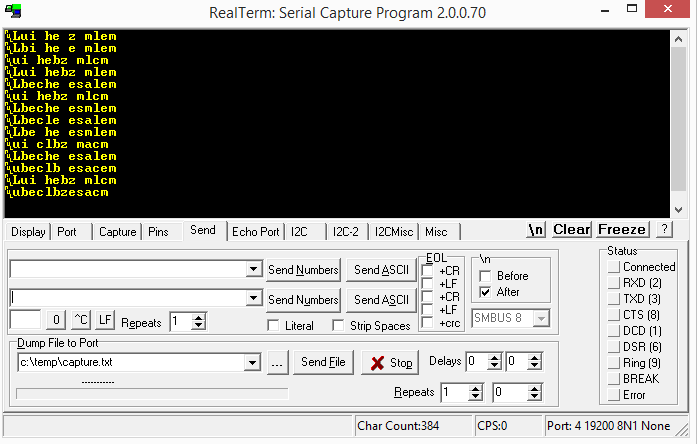Increase the first Delays spinner value
This screenshot has width=697, height=444.
(x=494, y=357)
